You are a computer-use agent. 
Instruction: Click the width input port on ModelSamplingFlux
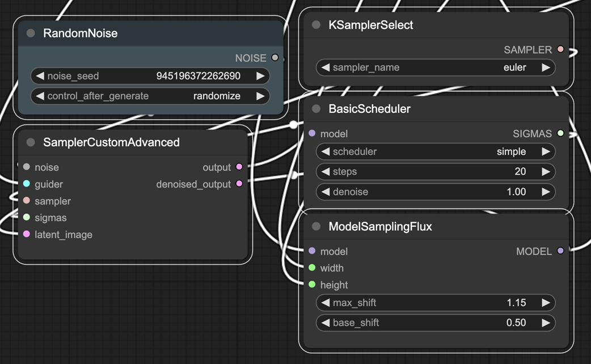(x=312, y=268)
